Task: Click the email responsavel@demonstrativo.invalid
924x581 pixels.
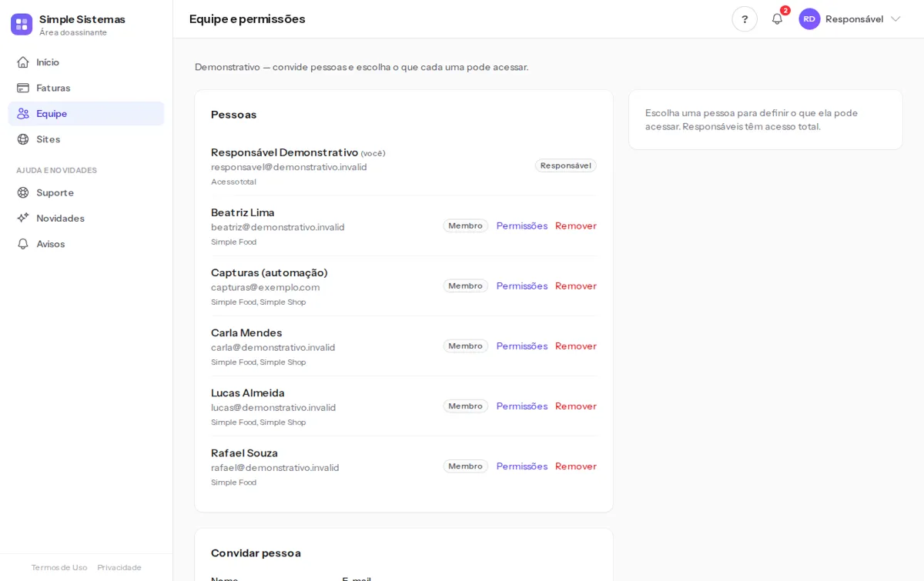Action: [x=289, y=167]
